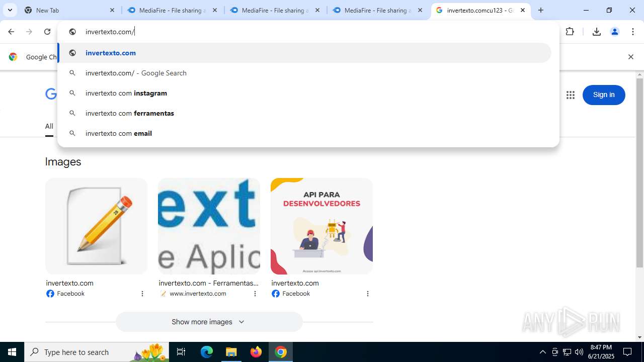The width and height of the screenshot is (644, 362).
Task: Dismiss the Google Chrome info bar
Action: coord(630,57)
